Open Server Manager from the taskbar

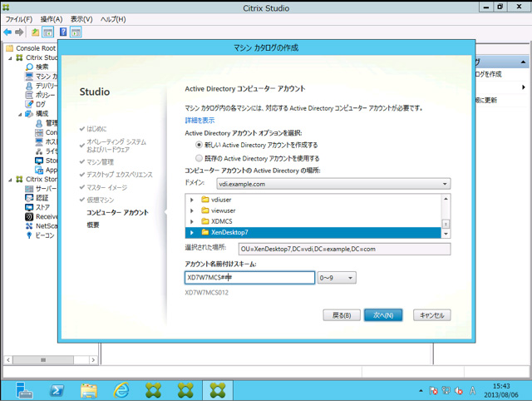tap(24, 390)
